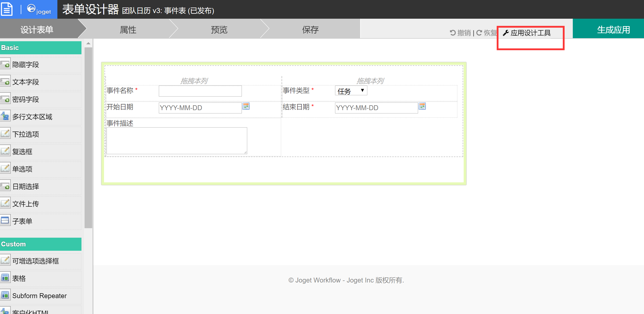Click the generate app (生成应用) button
Viewport: 644px width, 314px height.
(613, 30)
